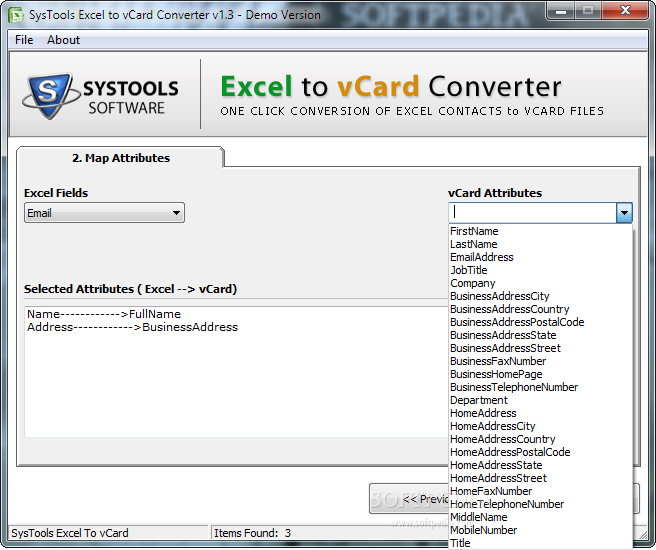Click the SysTools Software shield logo
This screenshot has width=656, height=550.
coord(51,96)
